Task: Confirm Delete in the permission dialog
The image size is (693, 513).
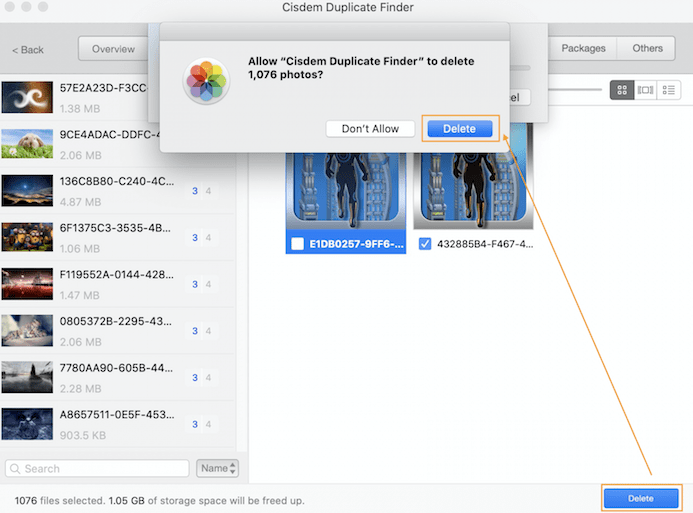Action: (459, 128)
